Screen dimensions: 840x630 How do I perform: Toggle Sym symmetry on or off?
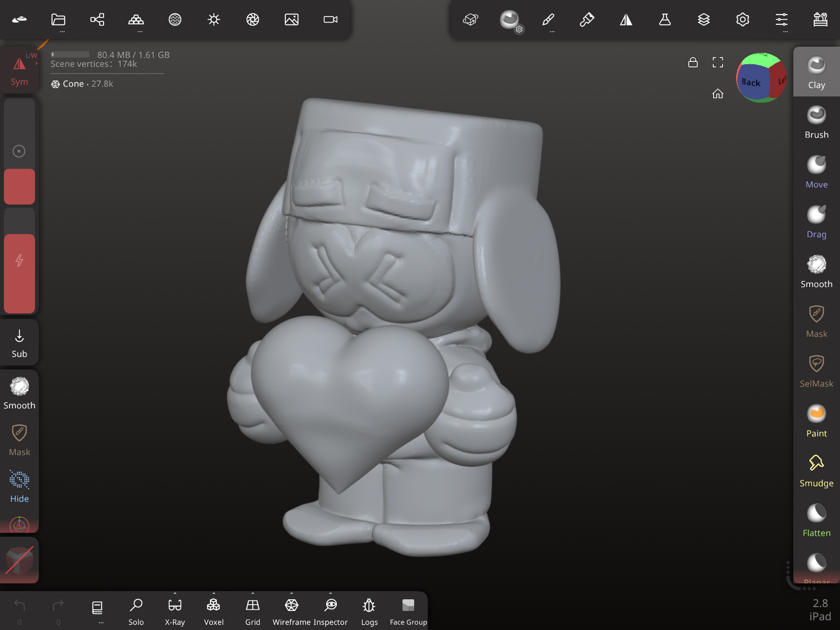pos(19,71)
